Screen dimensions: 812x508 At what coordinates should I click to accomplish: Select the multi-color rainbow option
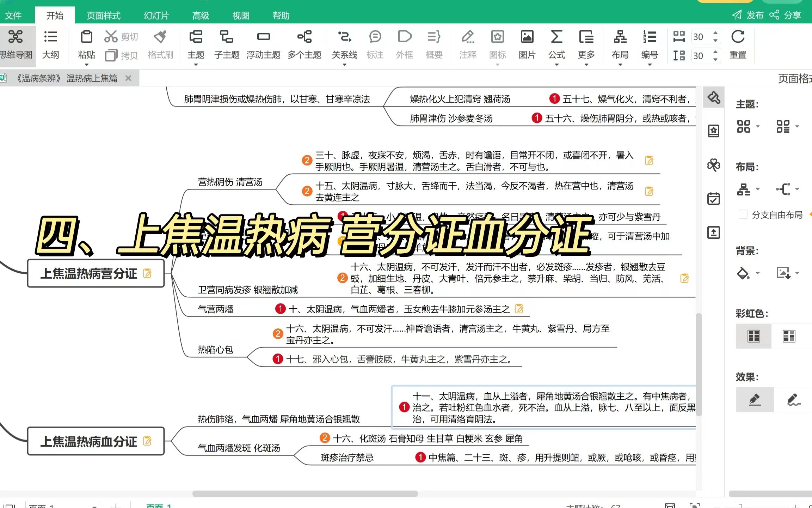point(789,336)
